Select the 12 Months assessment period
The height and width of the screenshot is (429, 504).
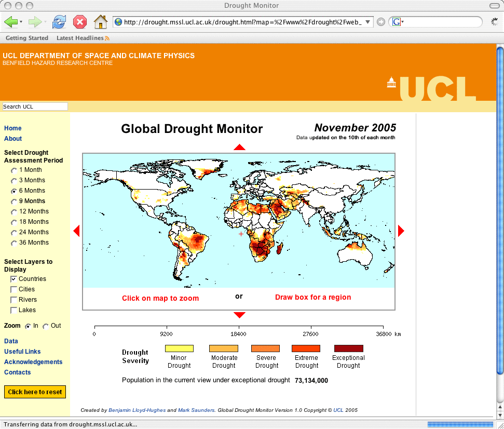point(14,212)
